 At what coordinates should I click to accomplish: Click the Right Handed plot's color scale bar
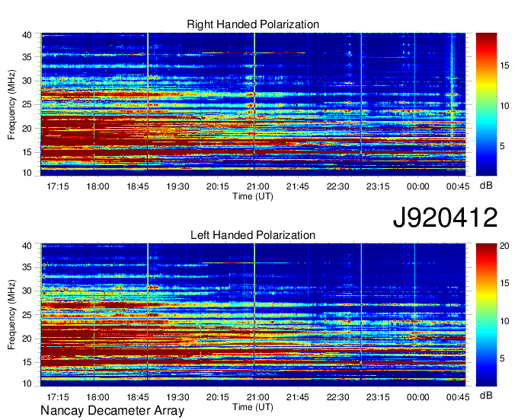(x=486, y=104)
